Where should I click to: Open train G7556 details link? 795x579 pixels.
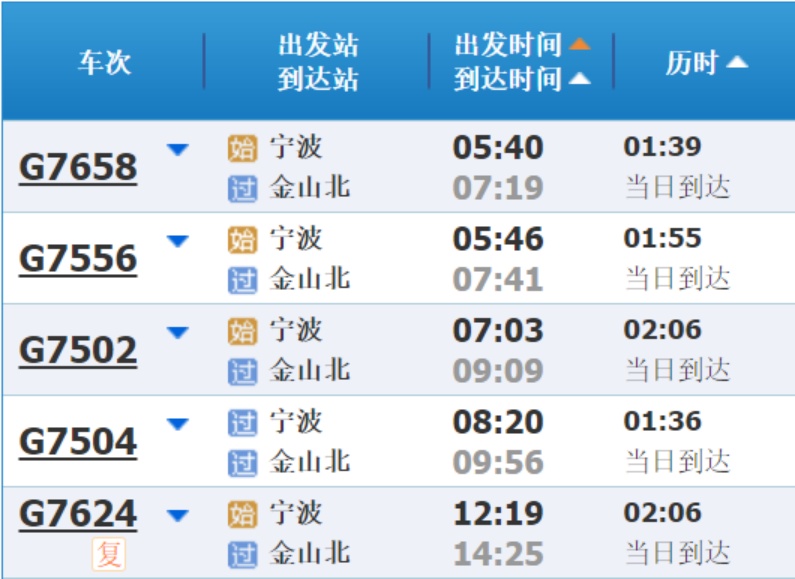(x=78, y=259)
